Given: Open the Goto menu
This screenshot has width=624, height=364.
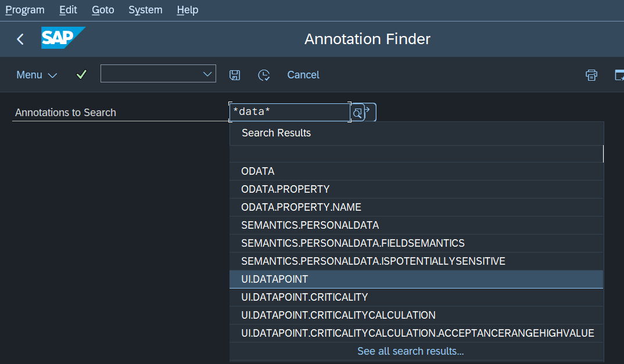Looking at the screenshot, I should pos(102,10).
